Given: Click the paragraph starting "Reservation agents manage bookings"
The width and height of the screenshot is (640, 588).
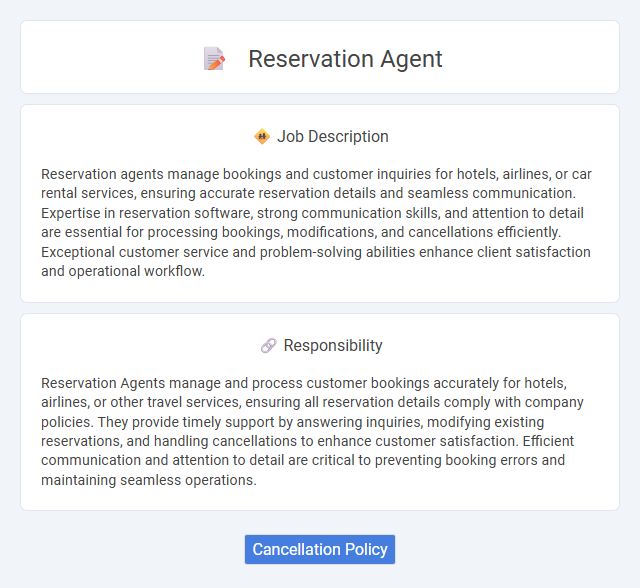Looking at the screenshot, I should [316, 222].
